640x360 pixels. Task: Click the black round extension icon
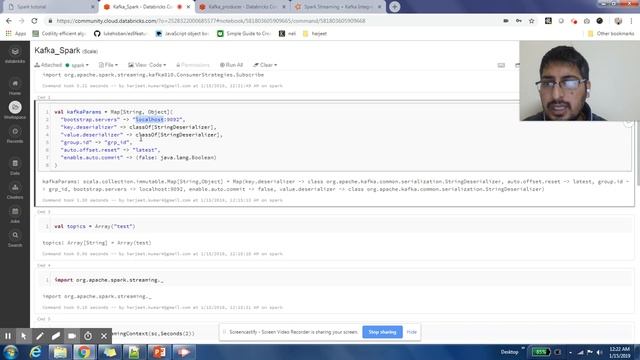[x=600, y=21]
